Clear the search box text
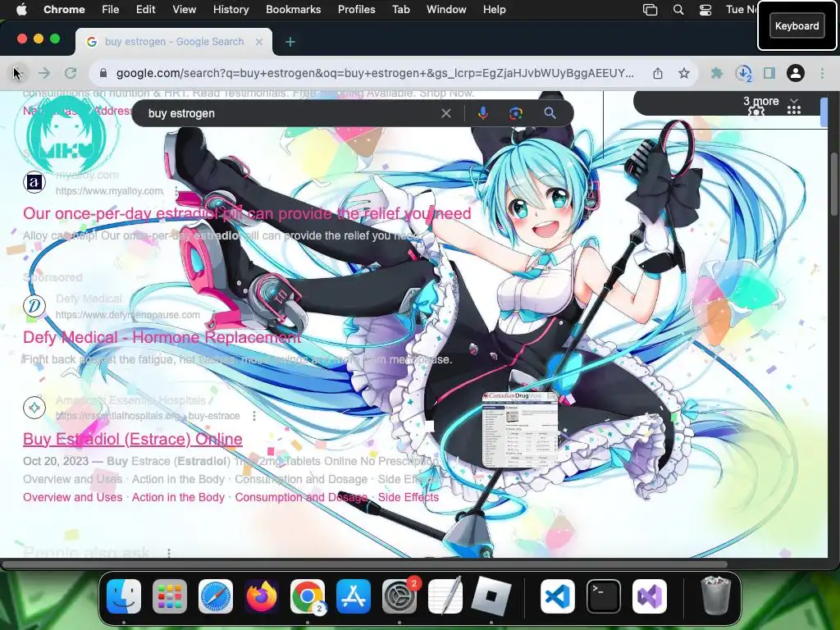Viewport: 840px width, 630px height. 445,113
